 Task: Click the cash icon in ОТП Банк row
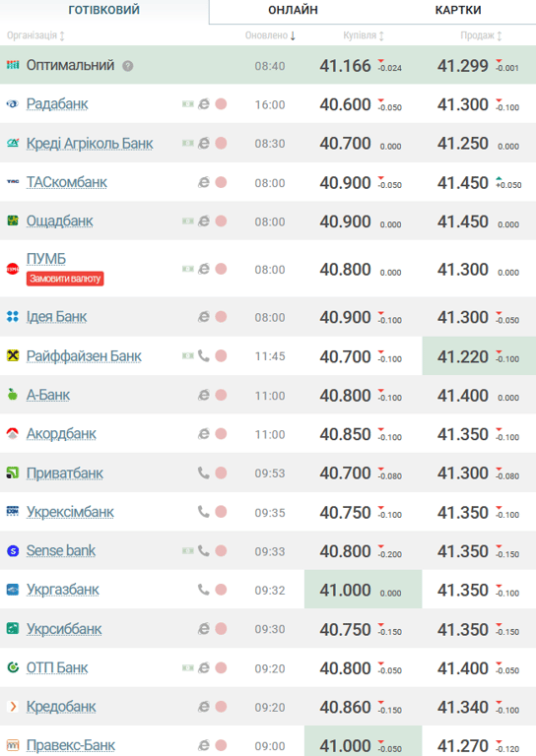point(187,667)
